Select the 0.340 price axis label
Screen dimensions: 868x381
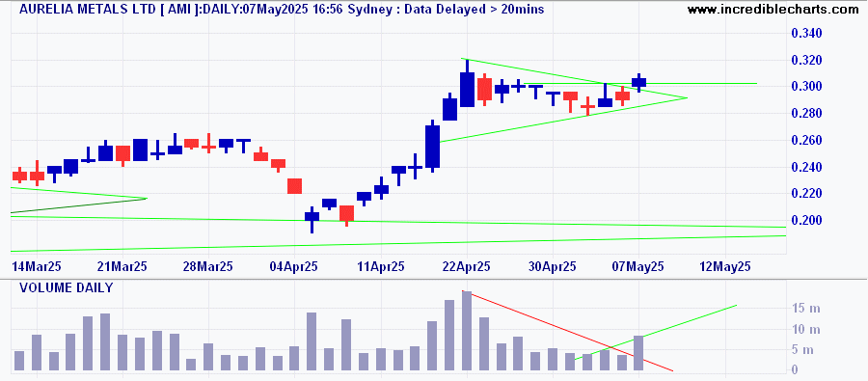pos(806,34)
